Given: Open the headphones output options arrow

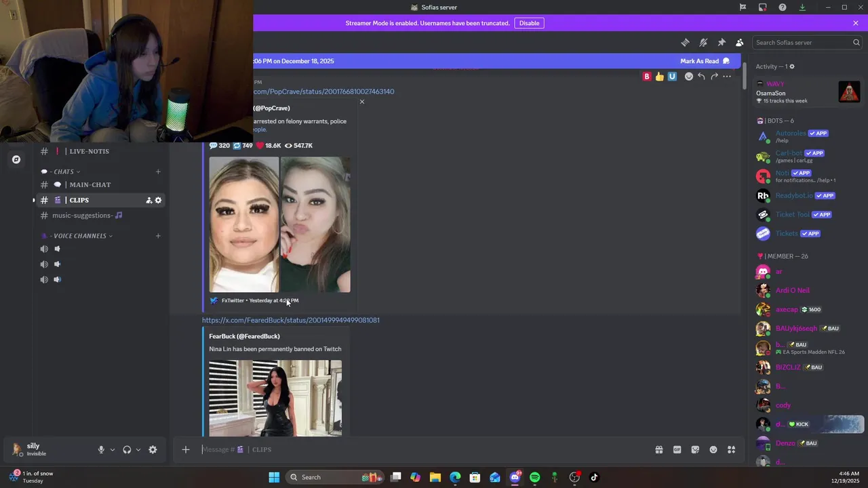Looking at the screenshot, I should coord(138,449).
